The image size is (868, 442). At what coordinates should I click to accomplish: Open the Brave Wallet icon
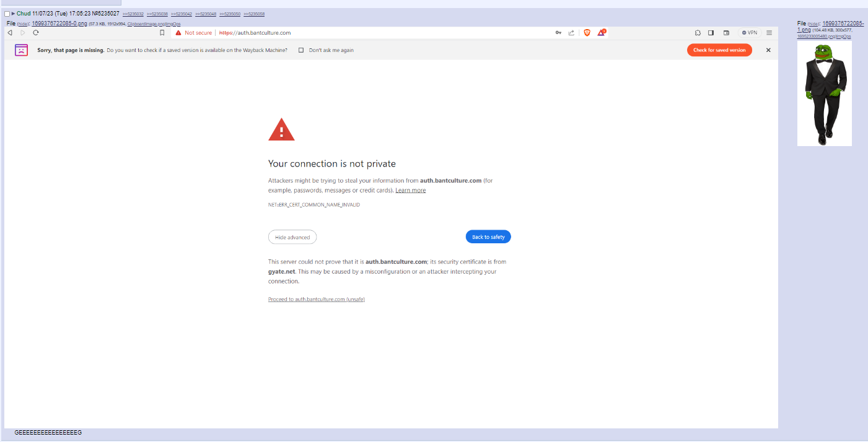tap(726, 33)
